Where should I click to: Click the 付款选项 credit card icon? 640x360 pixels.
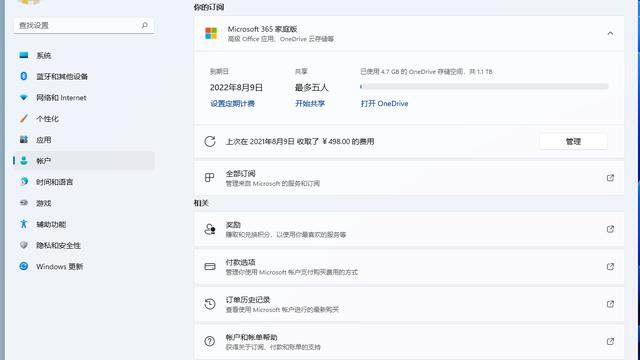(210, 267)
